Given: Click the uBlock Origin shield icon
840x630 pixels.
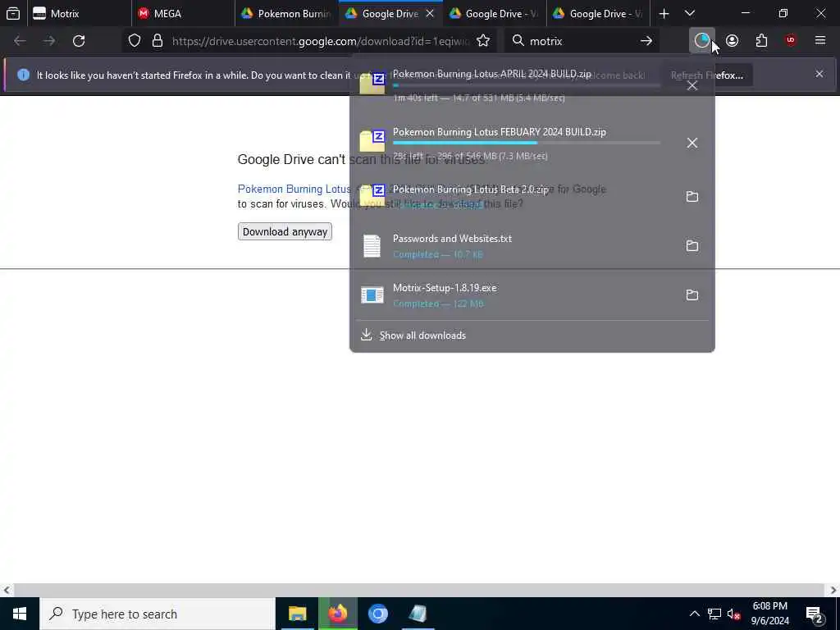Looking at the screenshot, I should click(x=791, y=41).
